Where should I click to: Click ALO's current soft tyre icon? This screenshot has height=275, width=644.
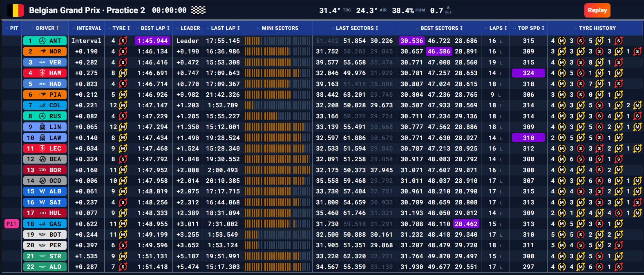coord(123,267)
